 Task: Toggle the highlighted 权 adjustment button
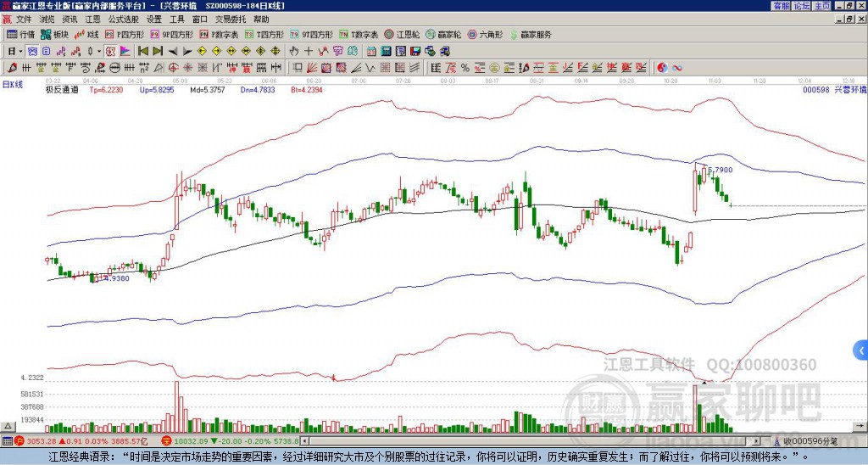coord(110,51)
